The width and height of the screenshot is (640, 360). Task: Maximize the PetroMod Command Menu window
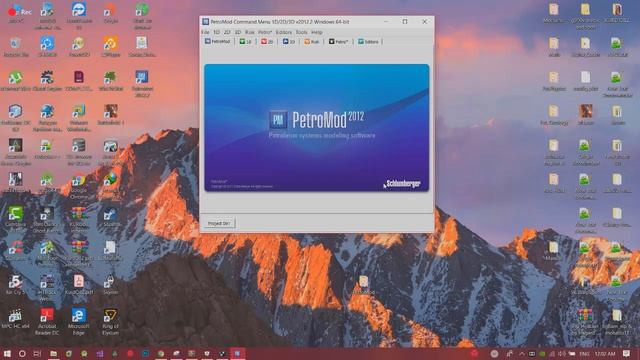[x=405, y=22]
